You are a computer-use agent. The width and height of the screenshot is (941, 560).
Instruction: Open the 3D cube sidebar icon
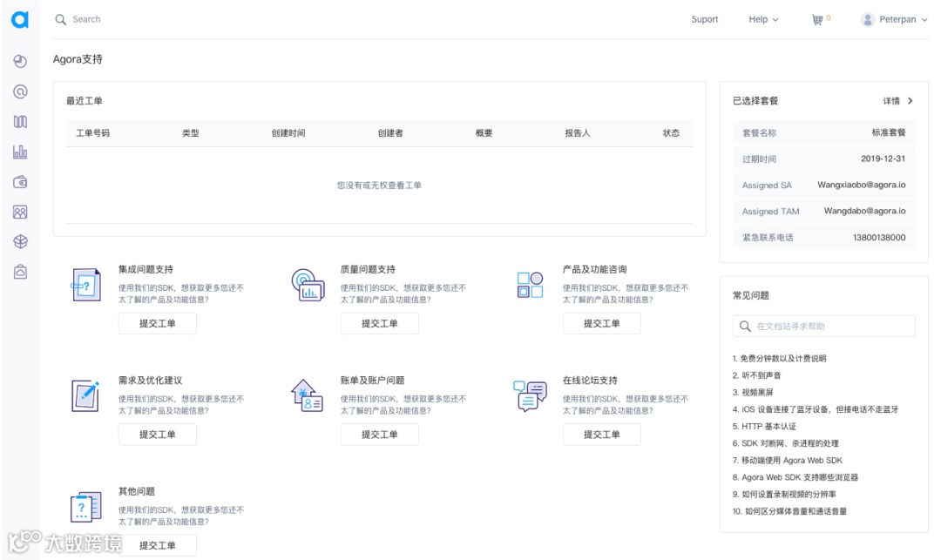coord(20,241)
